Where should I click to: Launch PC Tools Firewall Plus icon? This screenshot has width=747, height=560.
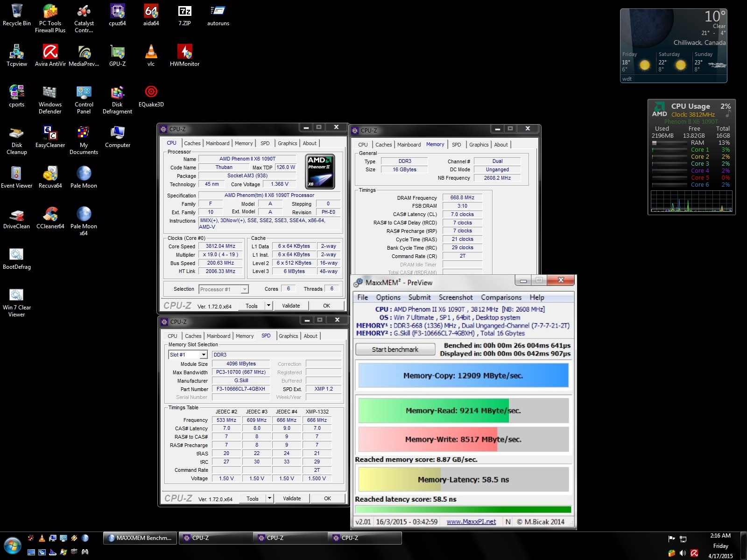tap(50, 18)
